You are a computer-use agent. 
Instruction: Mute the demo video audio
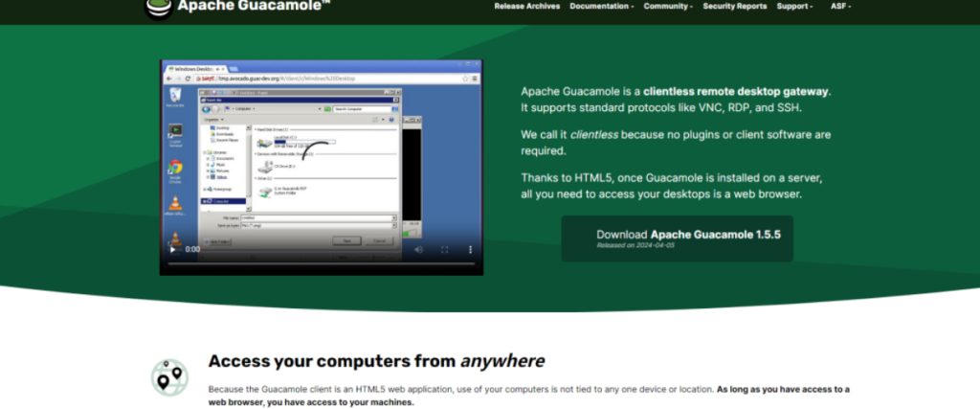[x=418, y=249]
